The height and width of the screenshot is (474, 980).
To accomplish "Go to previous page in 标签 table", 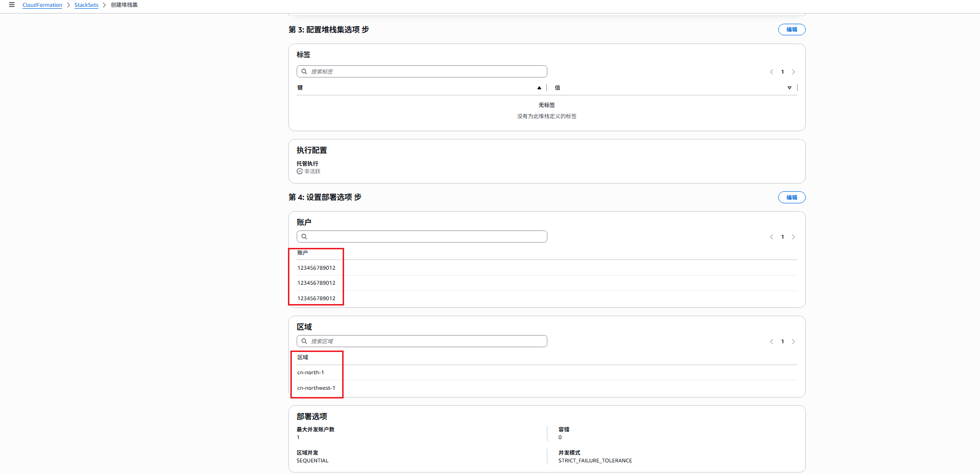I will pos(771,72).
